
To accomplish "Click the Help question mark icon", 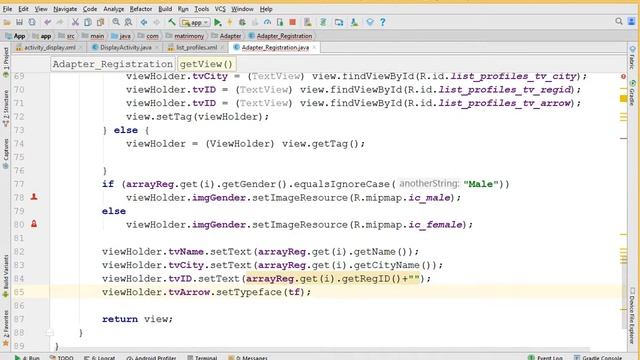I will click(x=382, y=22).
